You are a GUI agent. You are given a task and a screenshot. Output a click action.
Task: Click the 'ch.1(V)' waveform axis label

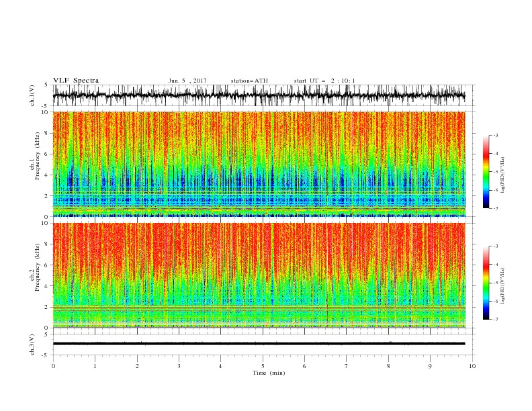click(x=32, y=95)
